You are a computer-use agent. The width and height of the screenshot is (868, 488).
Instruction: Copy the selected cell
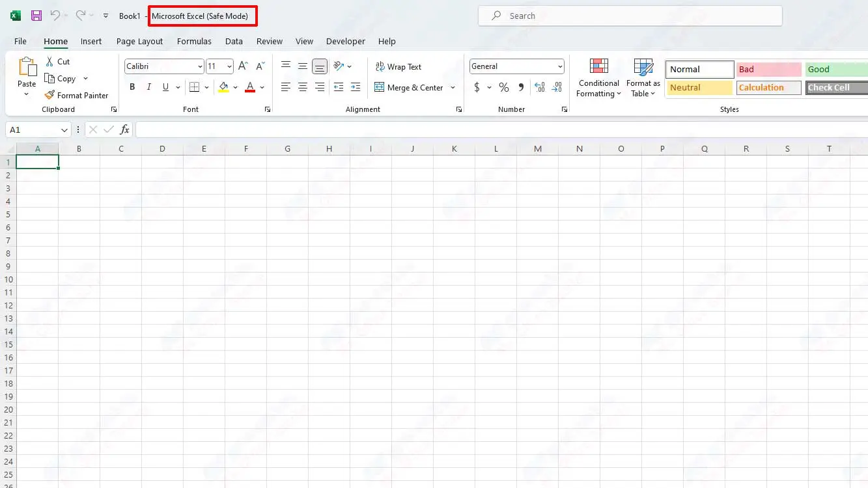click(x=61, y=78)
